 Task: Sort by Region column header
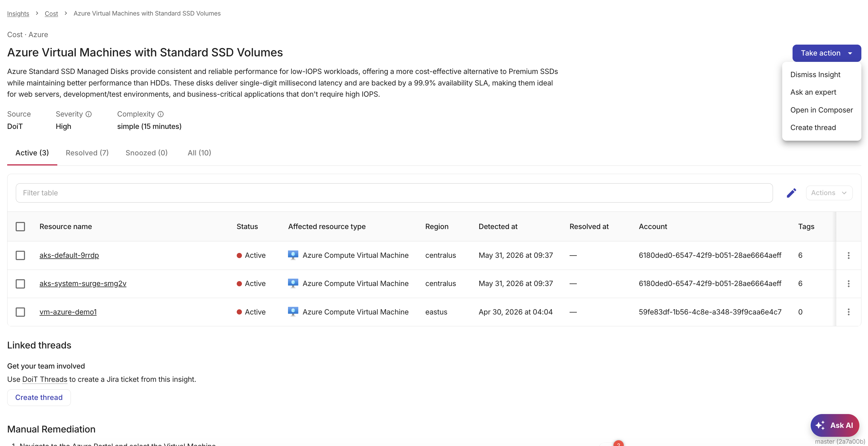[437, 226]
